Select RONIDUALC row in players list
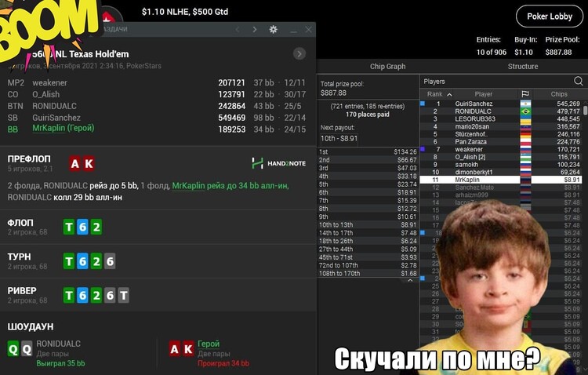The width and height of the screenshot is (588, 375). click(x=501, y=111)
